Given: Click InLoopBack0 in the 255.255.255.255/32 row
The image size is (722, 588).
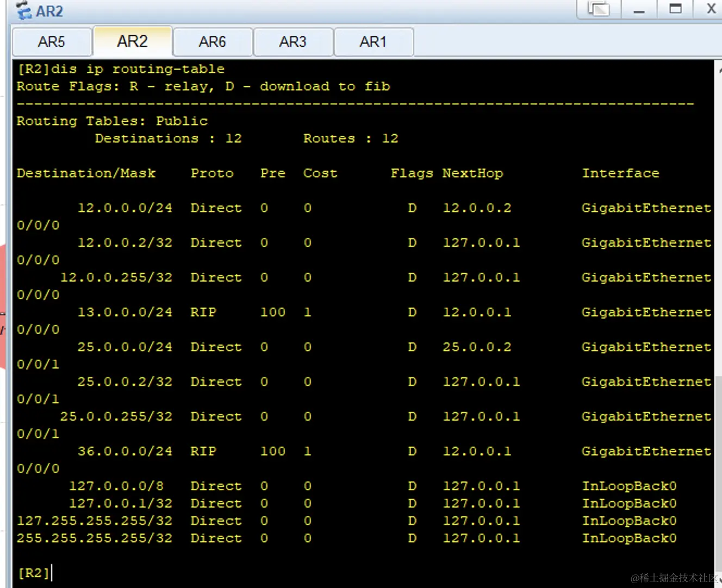Looking at the screenshot, I should 630,538.
